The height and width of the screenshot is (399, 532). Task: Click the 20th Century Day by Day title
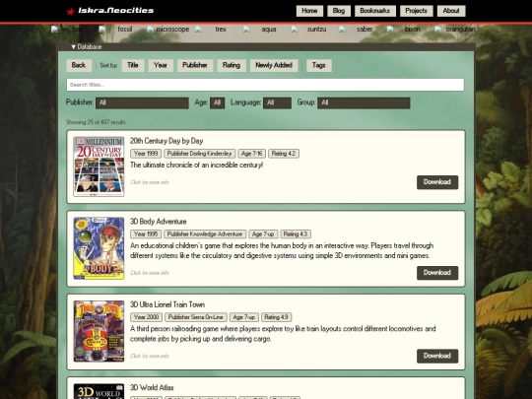[x=166, y=141]
